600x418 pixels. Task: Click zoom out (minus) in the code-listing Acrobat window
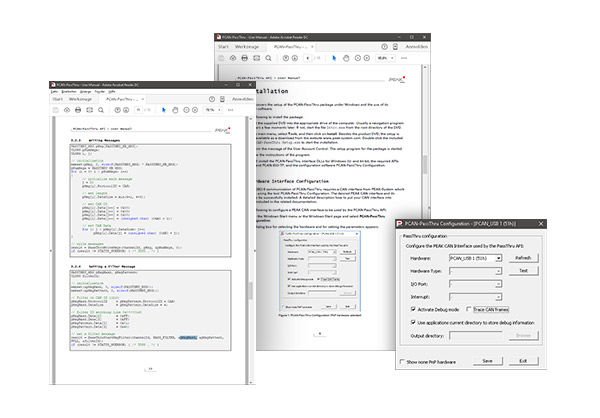tap(186, 110)
